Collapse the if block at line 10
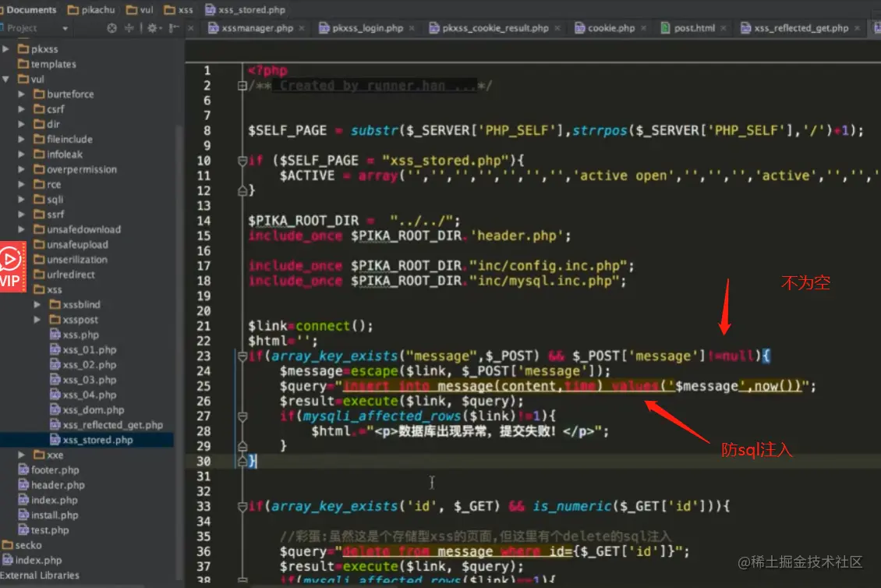 [242, 161]
